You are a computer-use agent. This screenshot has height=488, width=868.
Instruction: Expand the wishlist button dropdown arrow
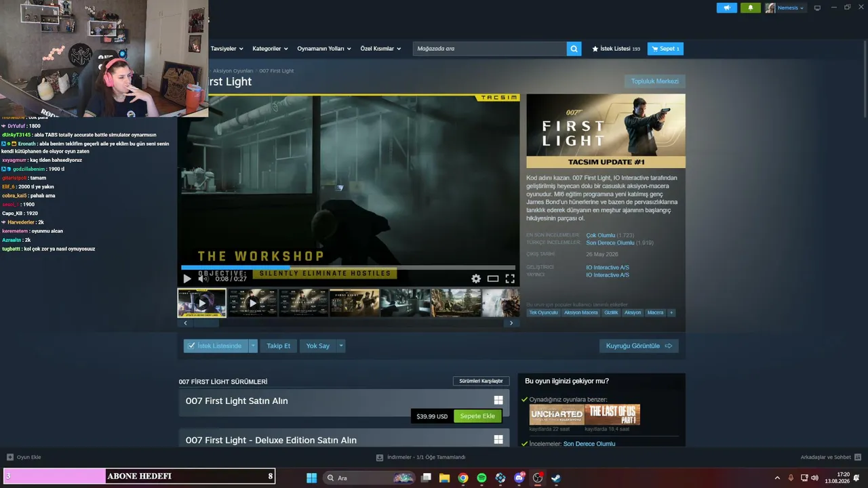tap(253, 346)
